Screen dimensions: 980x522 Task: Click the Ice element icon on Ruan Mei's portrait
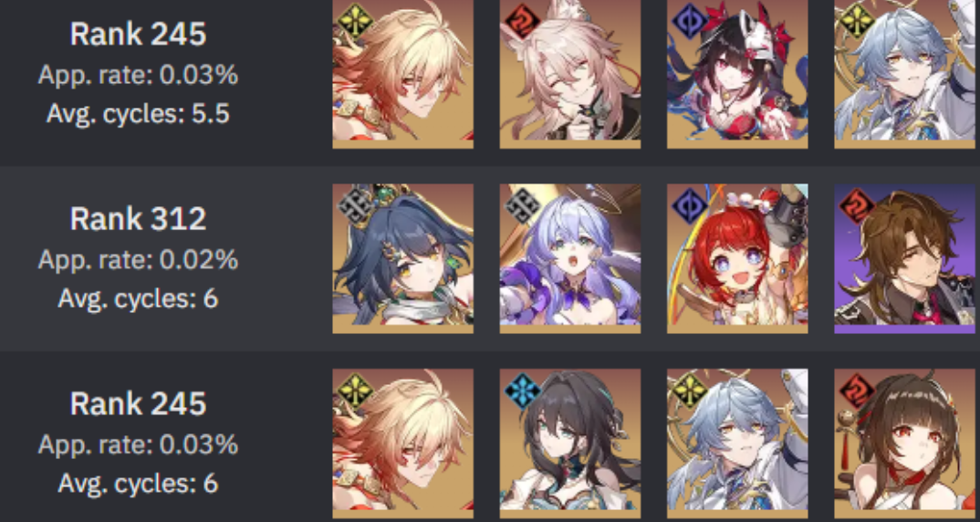tap(521, 390)
